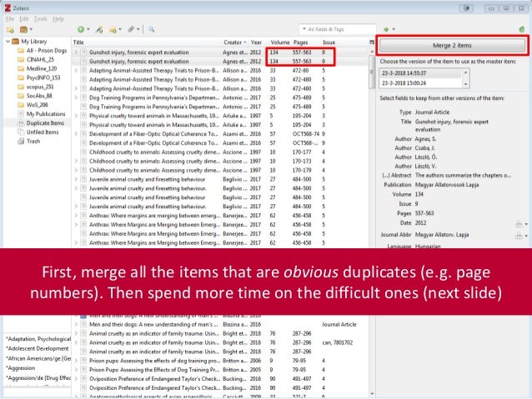Viewport: 532px width, 399px height.
Task: Collapse the My Library tree
Action: click(8, 42)
